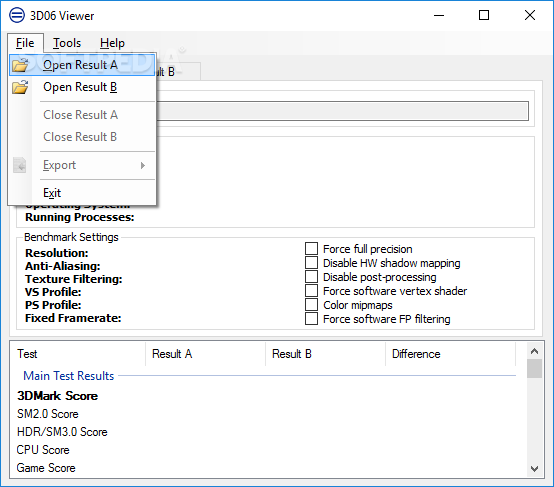Click the Running Processes: label
This screenshot has width=554, height=487.
point(79,217)
